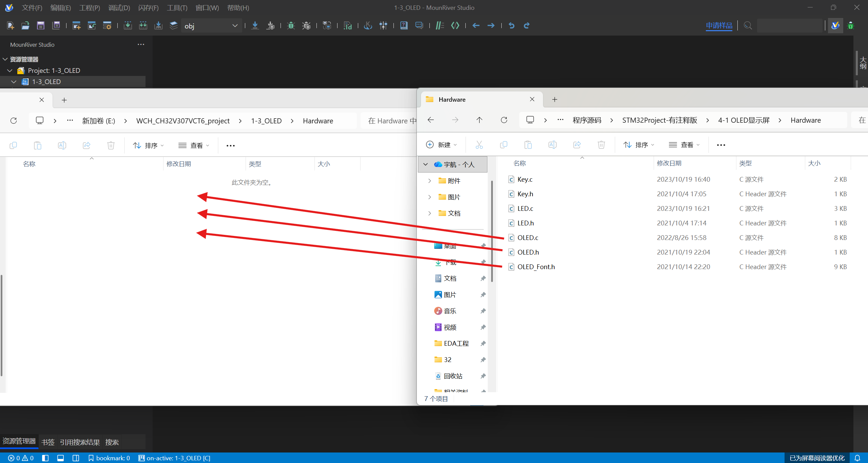Click the Build project icon with down arrow
The image size is (868, 463).
[x=128, y=25]
